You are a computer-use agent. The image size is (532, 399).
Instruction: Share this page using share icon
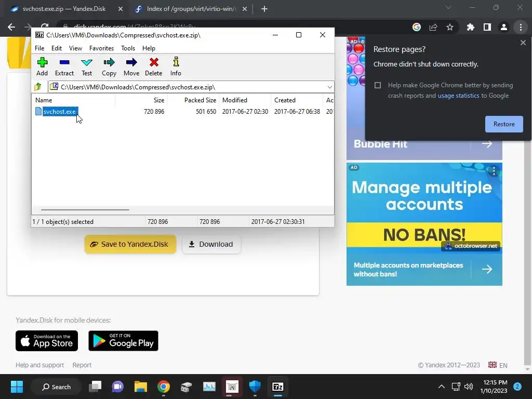433,27
